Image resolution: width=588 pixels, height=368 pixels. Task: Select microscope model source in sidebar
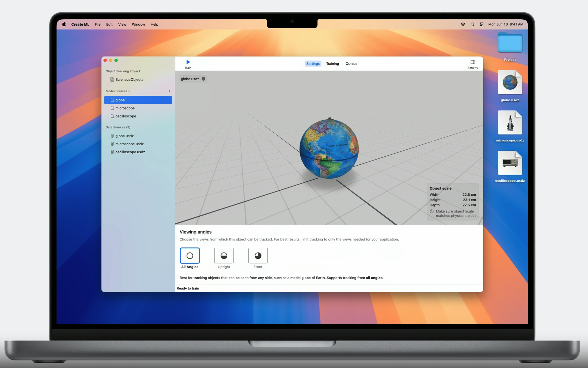(138, 108)
